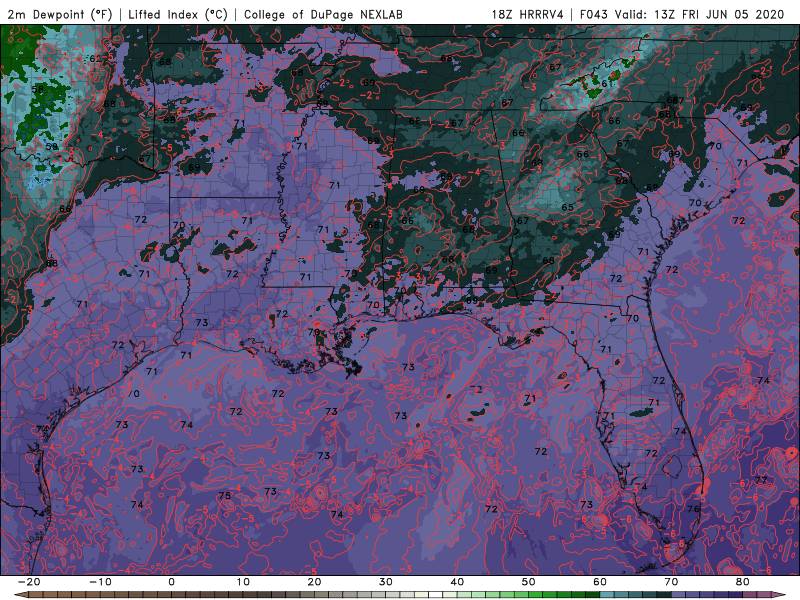Click the "0" color scale label
This screenshot has height=600, width=800.
click(171, 582)
